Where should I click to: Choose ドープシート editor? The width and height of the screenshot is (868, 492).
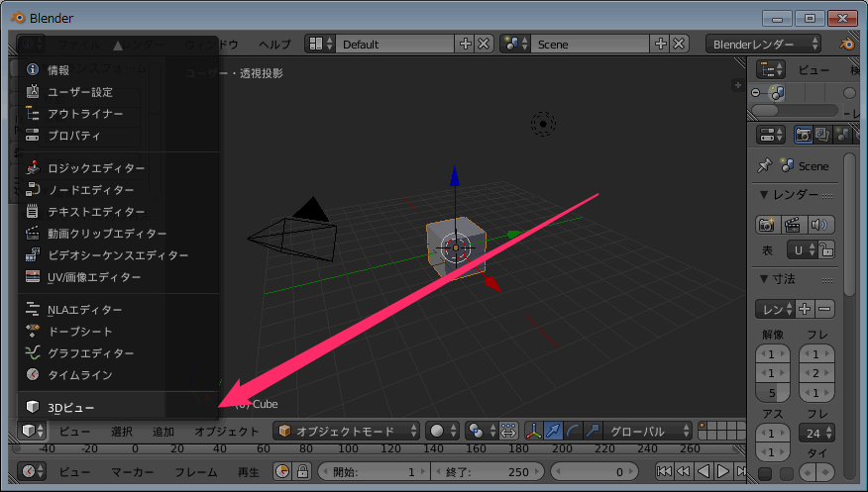(x=119, y=332)
